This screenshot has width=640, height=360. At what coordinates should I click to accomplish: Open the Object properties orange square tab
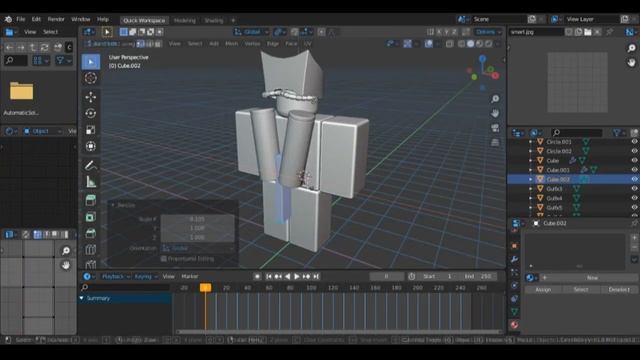pyautogui.click(x=514, y=246)
